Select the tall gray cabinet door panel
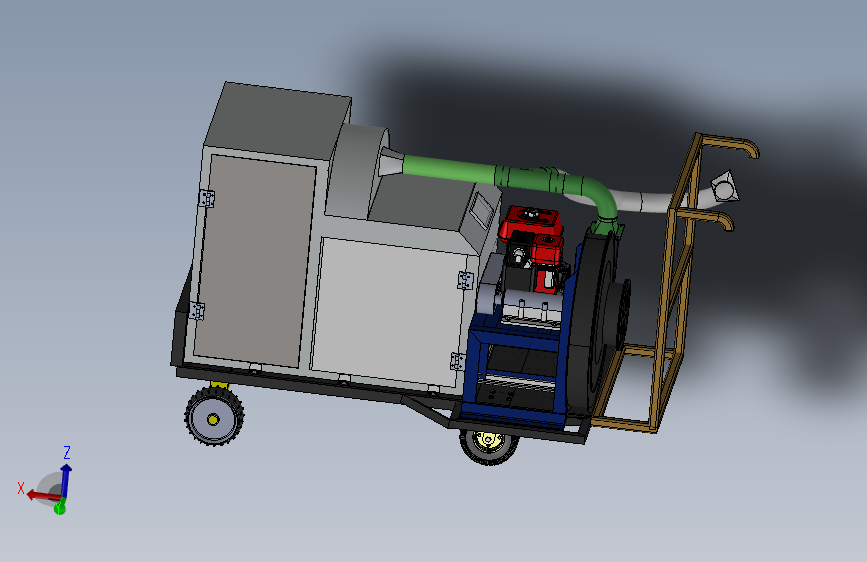Screen dimensions: 867x562 255,261
